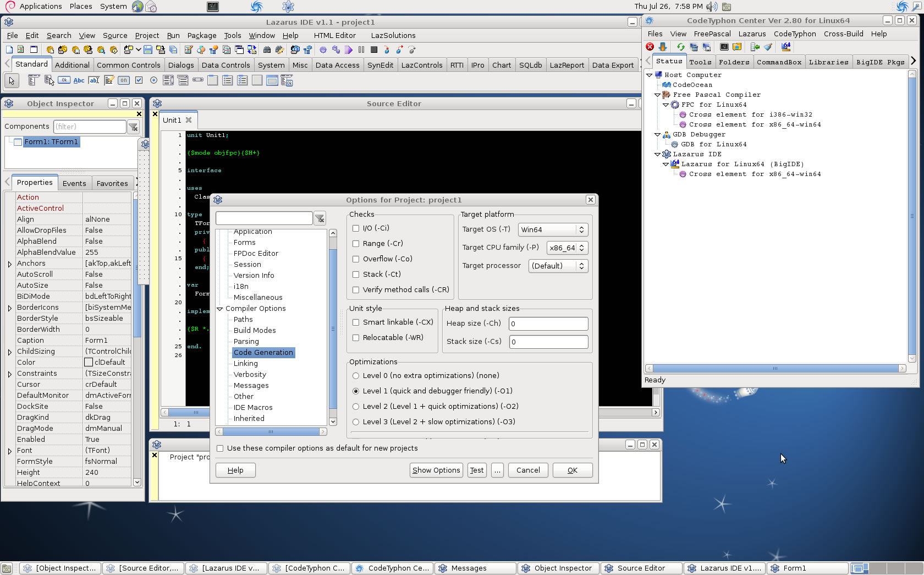Select Level 0 no extra optimizations radio

(356, 376)
